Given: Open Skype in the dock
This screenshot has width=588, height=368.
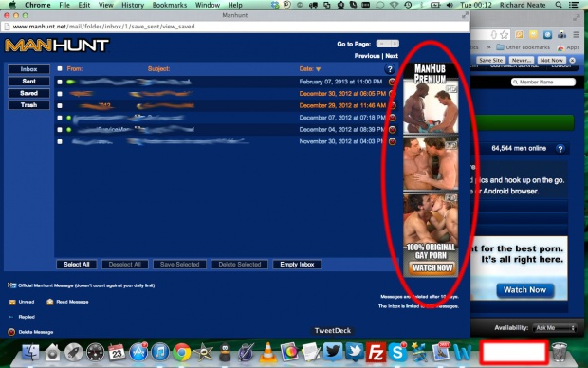Looking at the screenshot, I should [x=397, y=353].
